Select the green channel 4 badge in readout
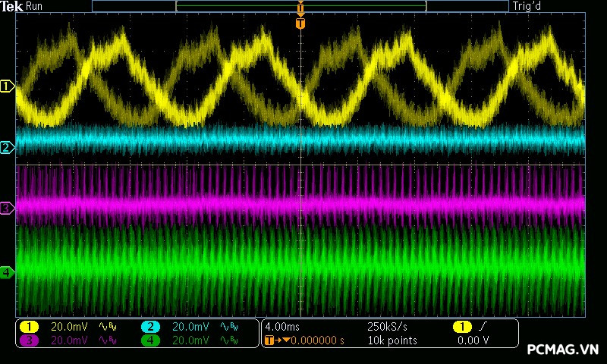 151,340
